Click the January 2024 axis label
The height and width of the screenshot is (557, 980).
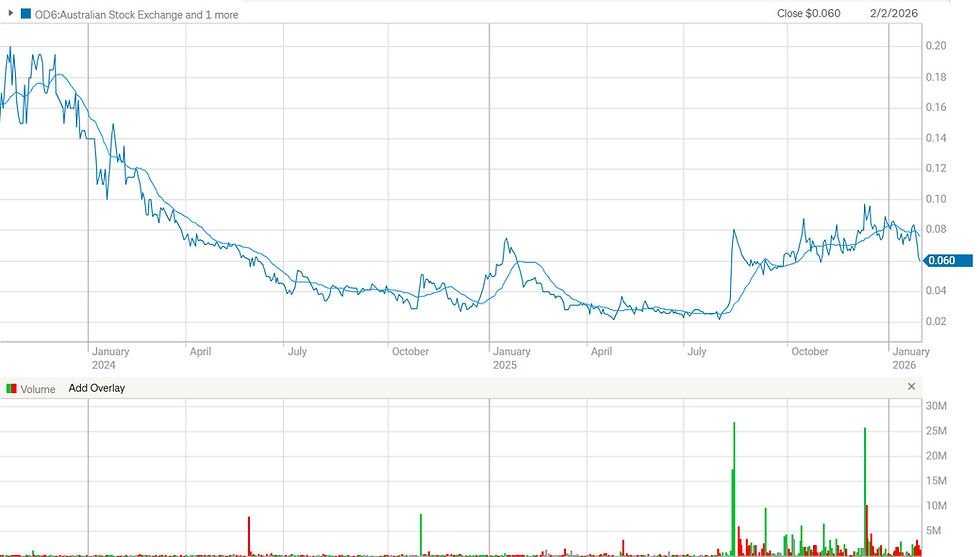point(111,358)
